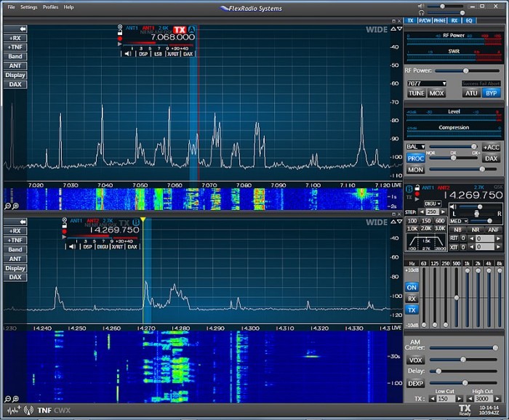
Task: Click record red dot in RX panel
Action: coord(417,194)
